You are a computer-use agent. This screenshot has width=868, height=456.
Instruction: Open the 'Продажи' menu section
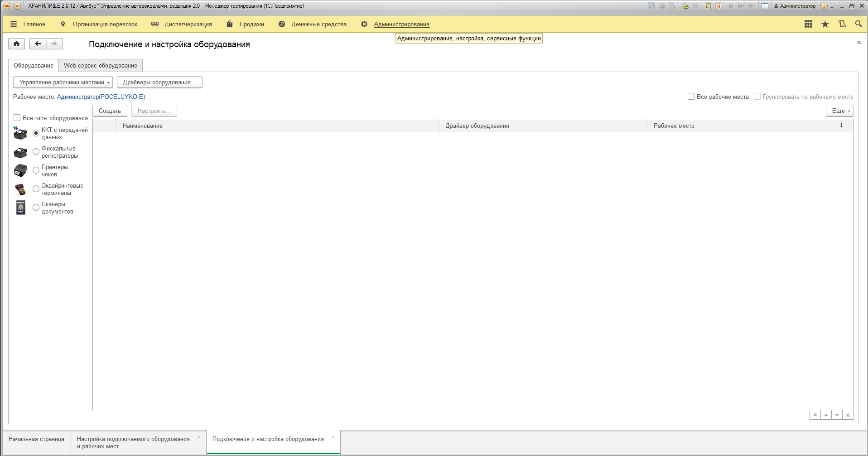click(251, 24)
